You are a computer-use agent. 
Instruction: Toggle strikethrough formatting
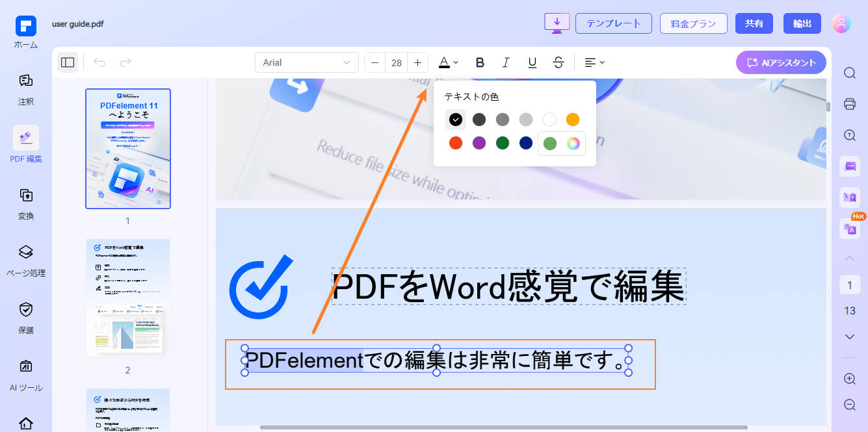(558, 62)
